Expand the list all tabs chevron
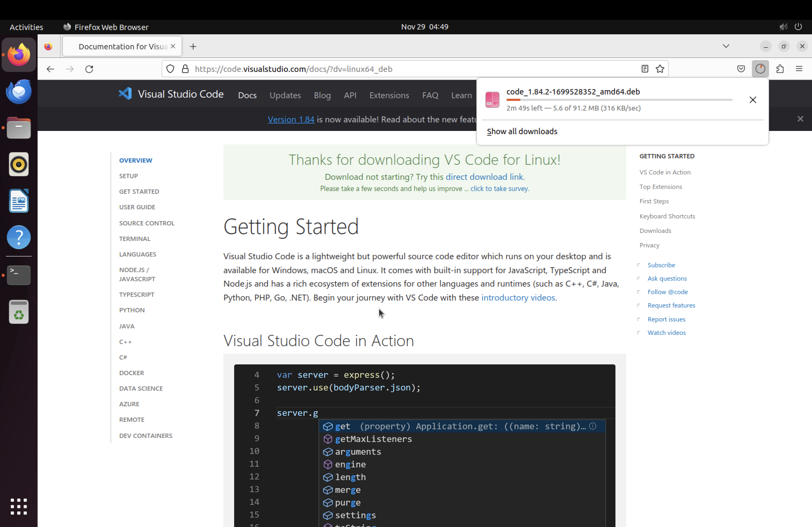Image resolution: width=812 pixels, height=527 pixels. tap(726, 46)
